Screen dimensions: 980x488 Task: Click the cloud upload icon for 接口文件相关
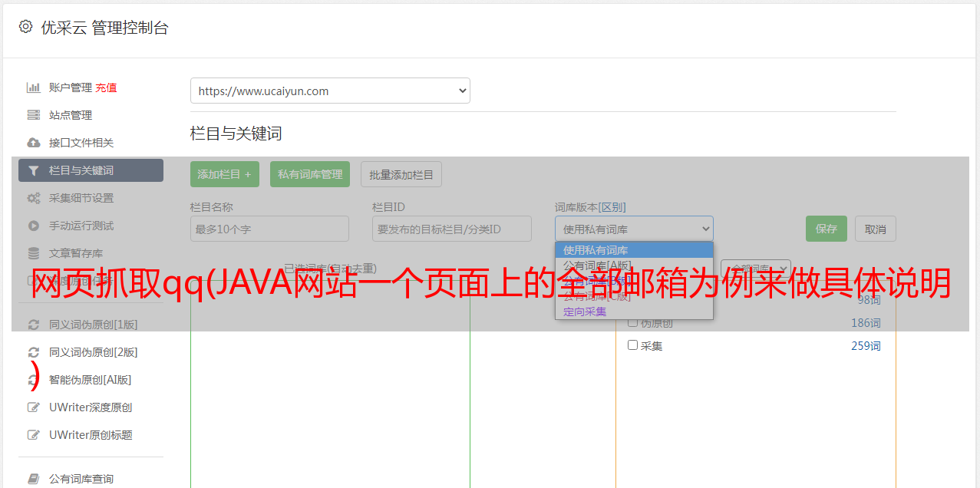pos(33,143)
